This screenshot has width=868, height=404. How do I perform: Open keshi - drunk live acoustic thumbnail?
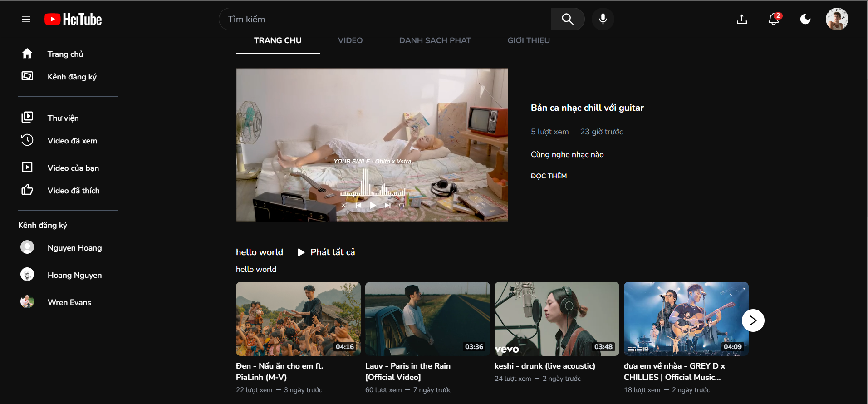557,319
